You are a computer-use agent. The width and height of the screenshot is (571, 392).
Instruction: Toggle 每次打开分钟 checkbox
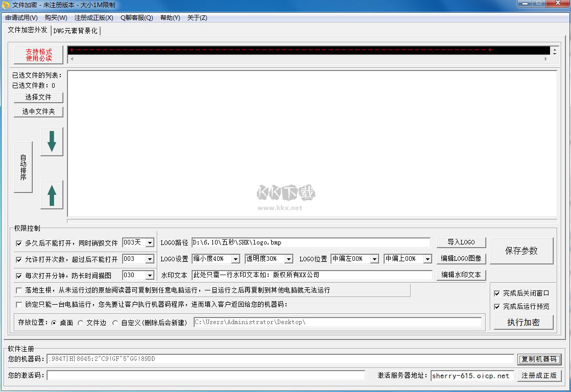click(19, 276)
